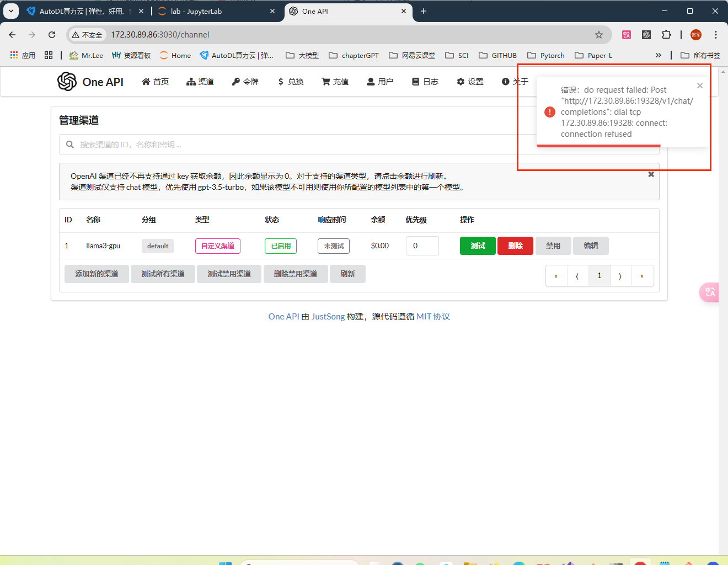Click the 添加新的渠道 button
The height and width of the screenshot is (565, 728).
pos(97,274)
